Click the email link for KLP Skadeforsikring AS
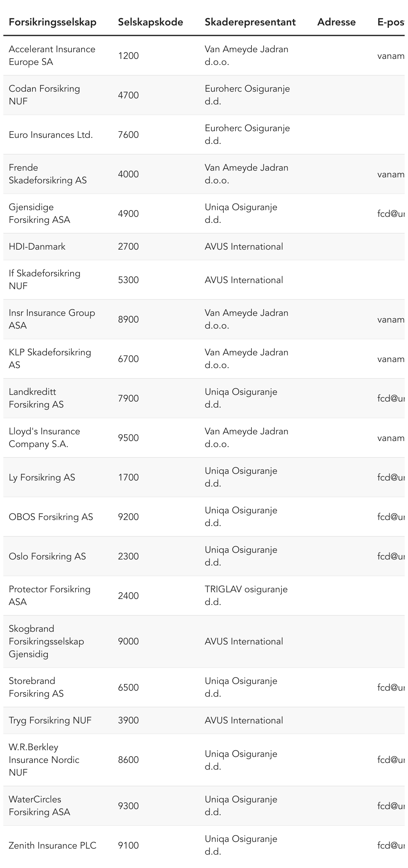Image resolution: width=408 pixels, height=868 pixels. pyautogui.click(x=391, y=359)
